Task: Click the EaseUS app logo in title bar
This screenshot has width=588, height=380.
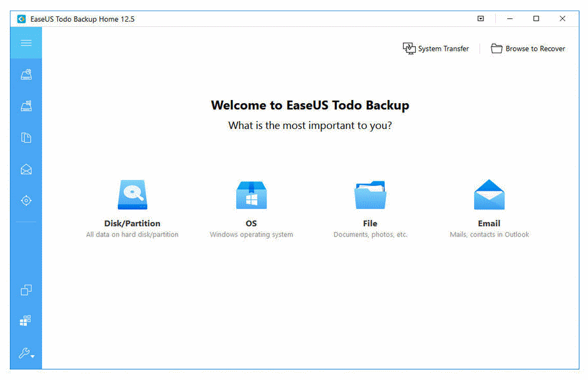Action: [21, 19]
